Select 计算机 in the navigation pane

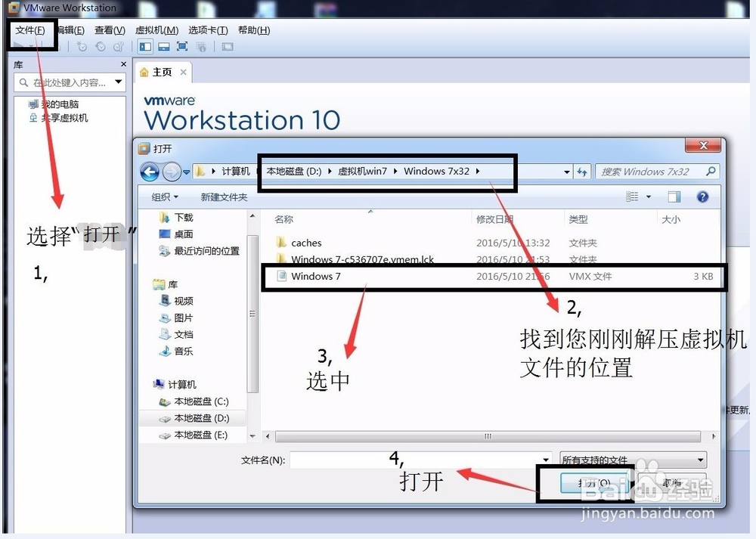point(175,385)
